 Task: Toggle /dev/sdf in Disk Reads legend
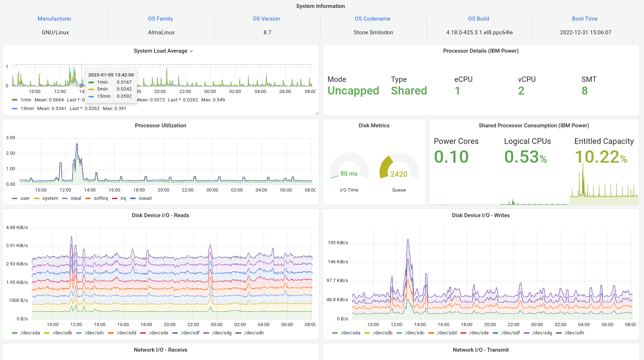point(191,333)
